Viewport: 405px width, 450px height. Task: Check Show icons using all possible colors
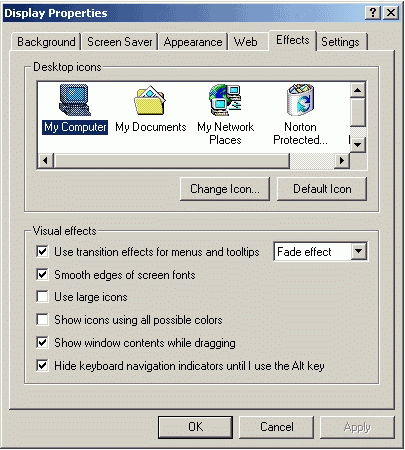coord(42,319)
